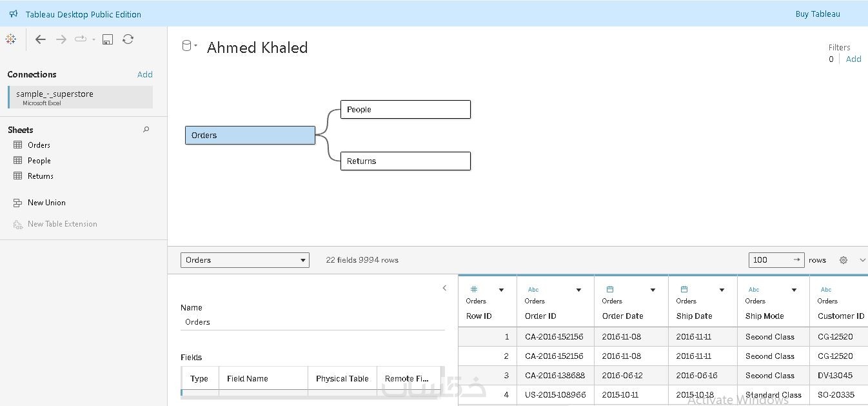This screenshot has width=868, height=406.
Task: Click cell CA-2016-138688 in Order ID
Action: coord(555,375)
